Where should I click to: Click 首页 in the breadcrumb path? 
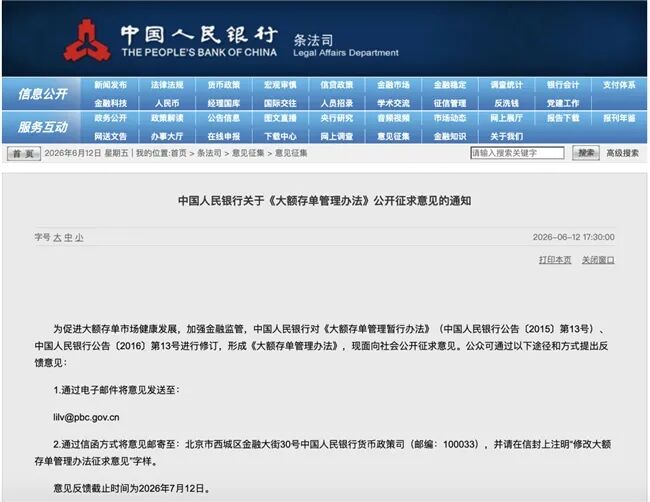coord(179,153)
